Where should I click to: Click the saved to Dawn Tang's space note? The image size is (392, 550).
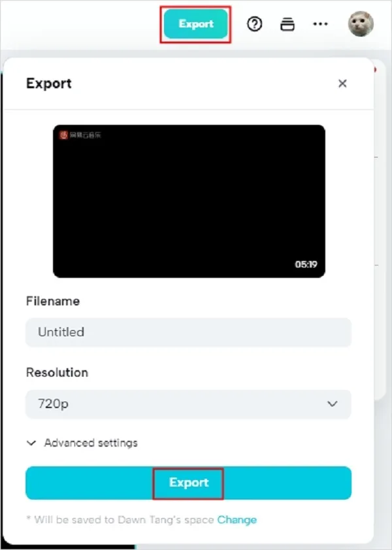click(x=120, y=520)
